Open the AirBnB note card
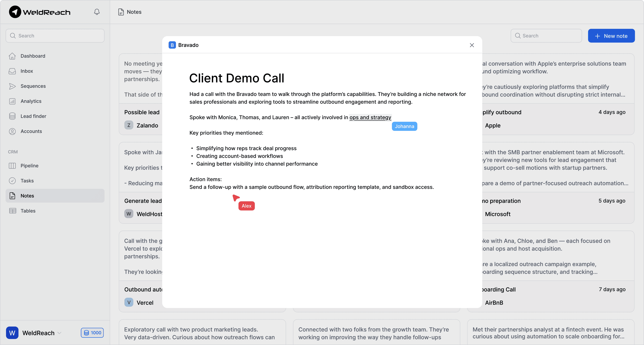This screenshot has width=644, height=345. [558, 272]
